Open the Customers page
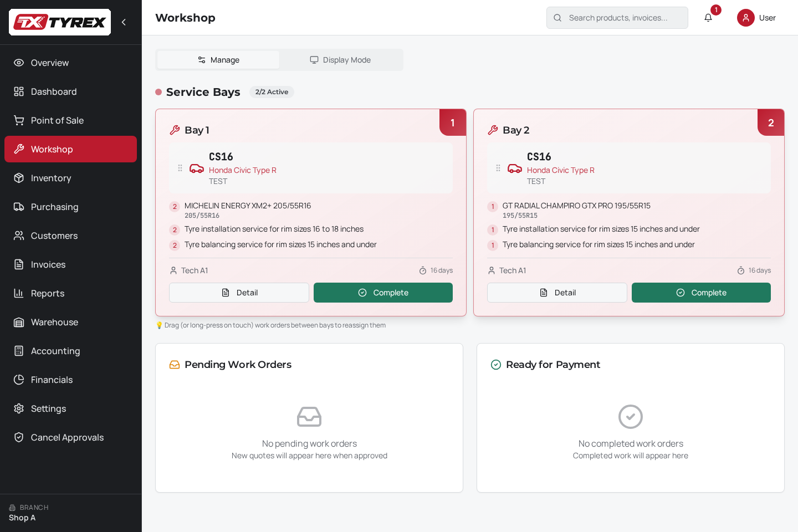 70,236
